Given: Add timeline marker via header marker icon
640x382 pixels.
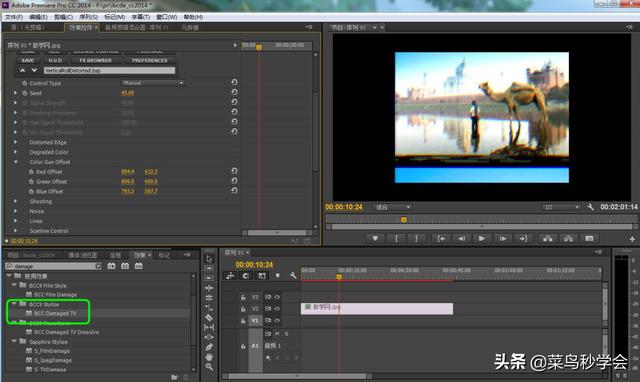Looking at the screenshot, I should (278, 275).
